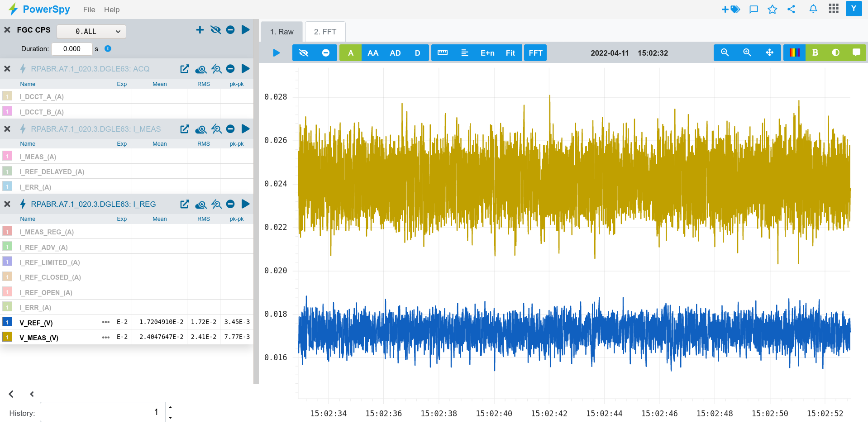Remove all in FGC CPS header
The height and width of the screenshot is (424, 868).
[x=230, y=30]
